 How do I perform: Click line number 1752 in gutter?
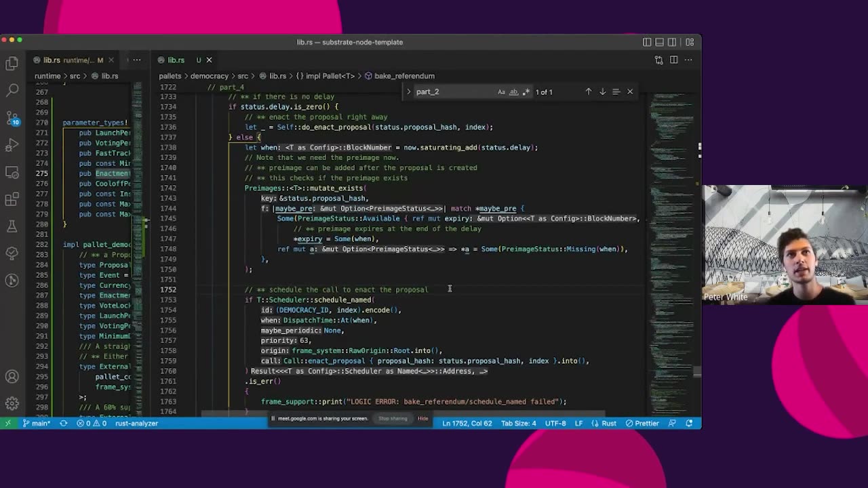[x=167, y=289]
